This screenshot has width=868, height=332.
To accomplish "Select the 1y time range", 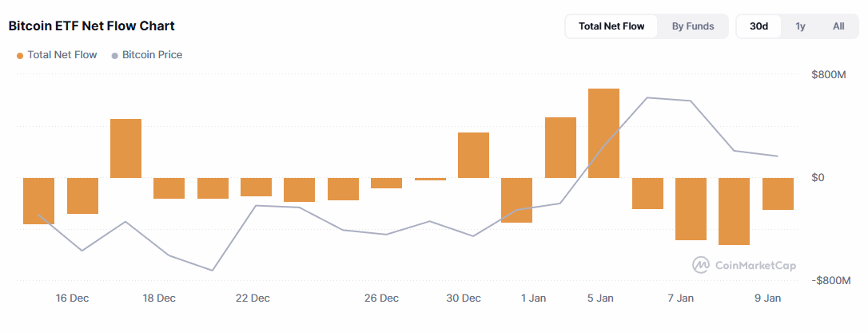I will 800,26.
